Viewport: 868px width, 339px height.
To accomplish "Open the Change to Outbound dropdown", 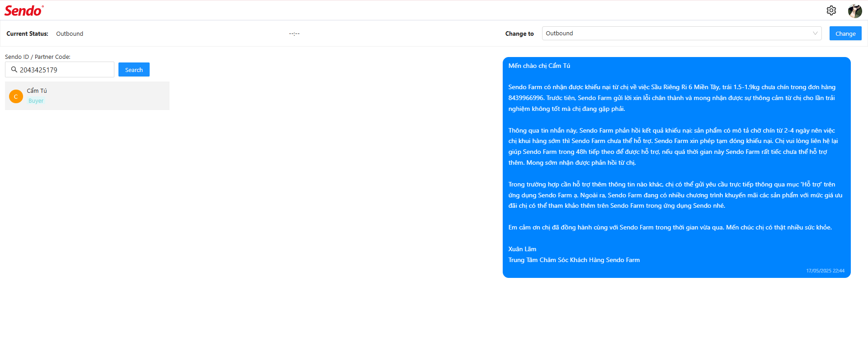I will pos(682,33).
